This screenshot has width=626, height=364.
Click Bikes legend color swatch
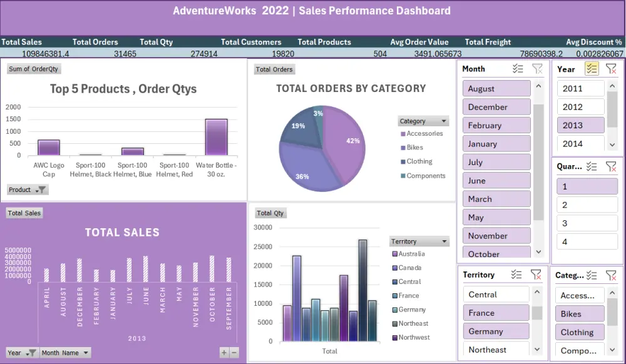click(403, 148)
